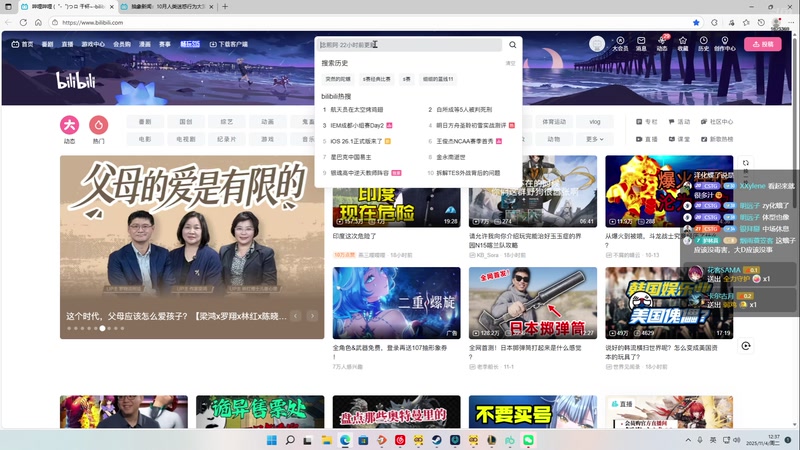Open Windows Start menu

[271, 440]
